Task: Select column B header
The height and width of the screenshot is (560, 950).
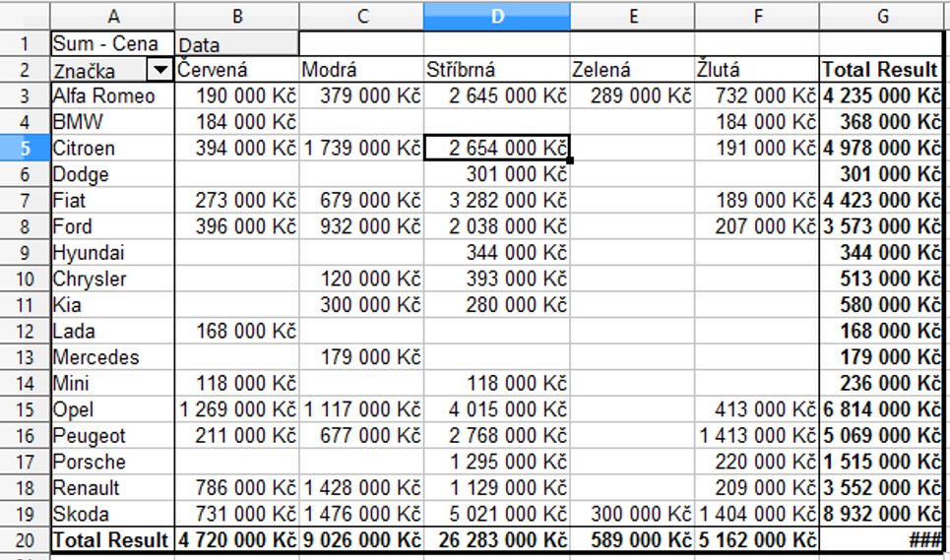Action: click(x=237, y=17)
